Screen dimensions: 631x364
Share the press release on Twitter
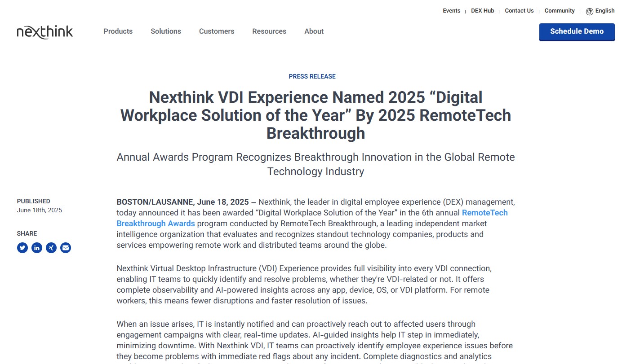(22, 248)
